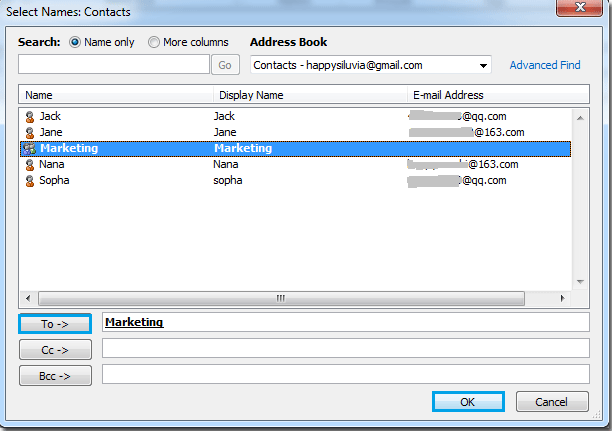Screen dimensions: 612x431
Task: Open the Address Book dropdown
Action: tap(484, 65)
